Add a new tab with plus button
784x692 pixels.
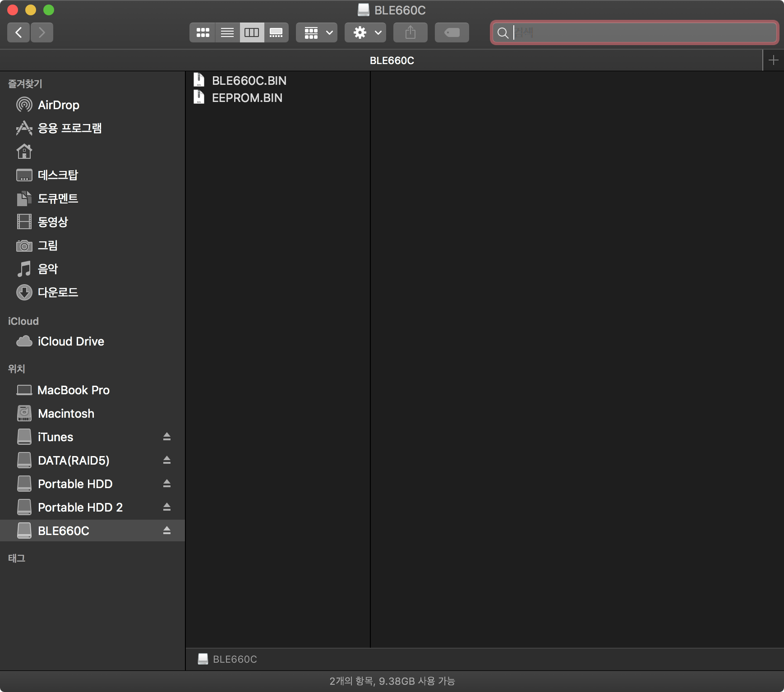point(773,60)
